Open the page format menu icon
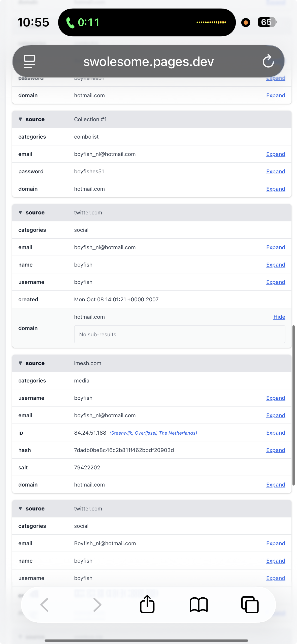 (x=29, y=61)
